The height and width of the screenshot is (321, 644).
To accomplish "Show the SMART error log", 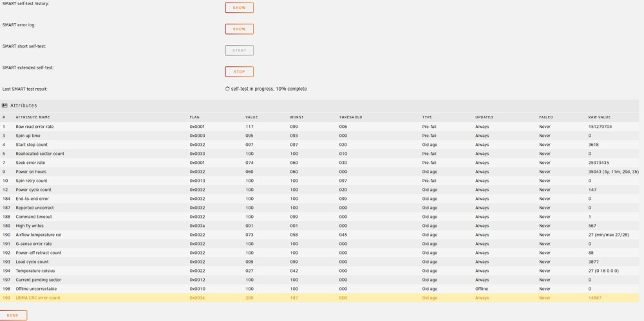I will pos(239,29).
